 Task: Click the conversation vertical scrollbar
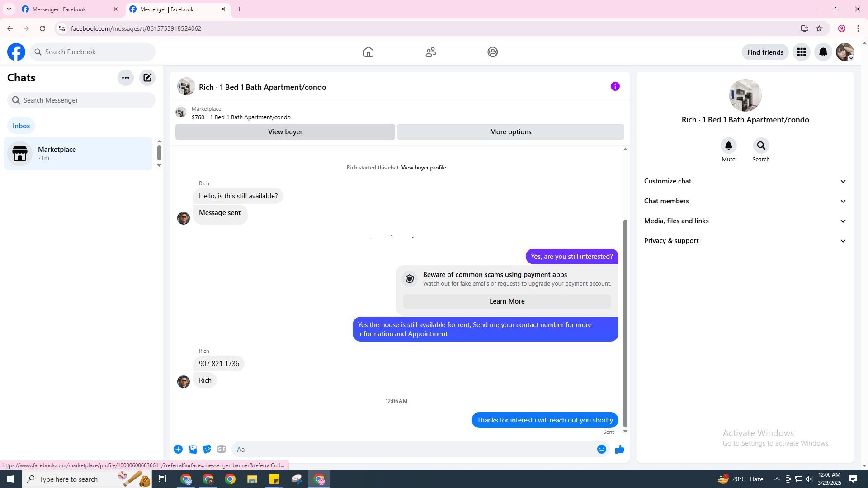pos(626,323)
